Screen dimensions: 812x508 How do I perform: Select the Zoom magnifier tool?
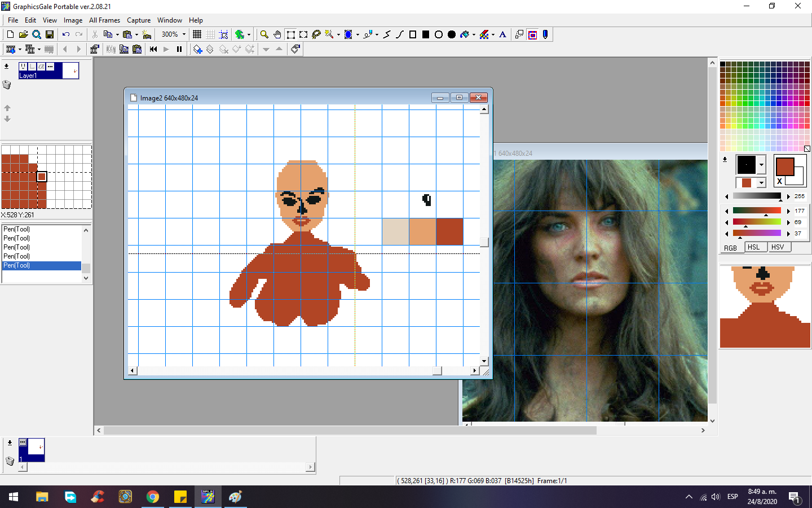pyautogui.click(x=264, y=34)
